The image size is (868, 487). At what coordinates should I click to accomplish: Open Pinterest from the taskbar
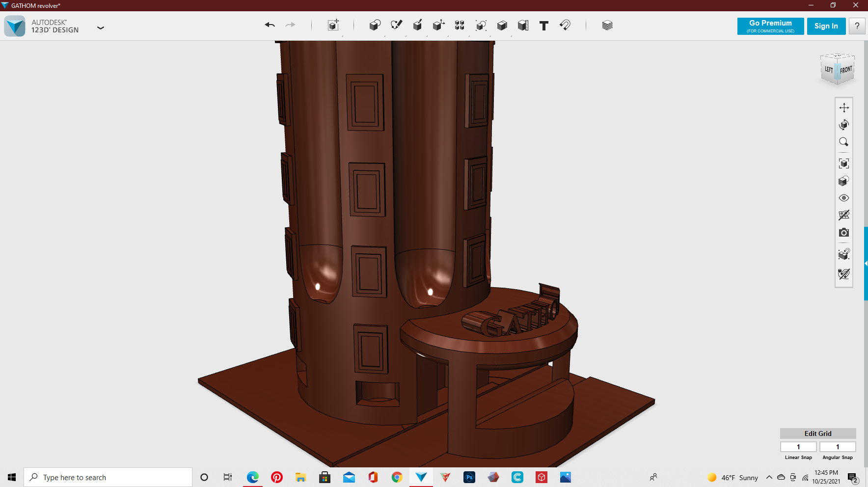point(277,477)
